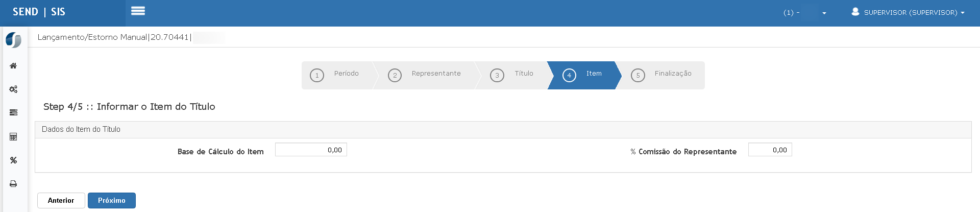Open the home icon in sidebar
This screenshot has height=212, width=980.
tap(13, 65)
